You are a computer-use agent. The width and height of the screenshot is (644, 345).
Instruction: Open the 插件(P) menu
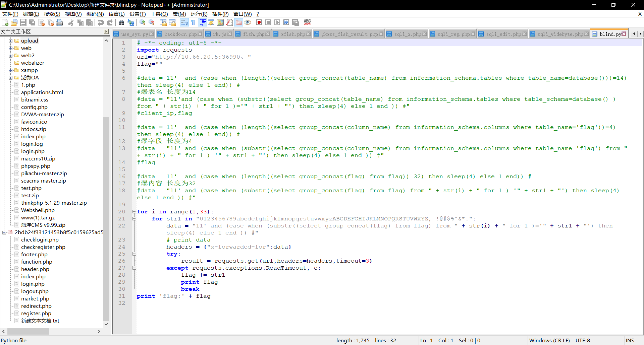[220, 14]
